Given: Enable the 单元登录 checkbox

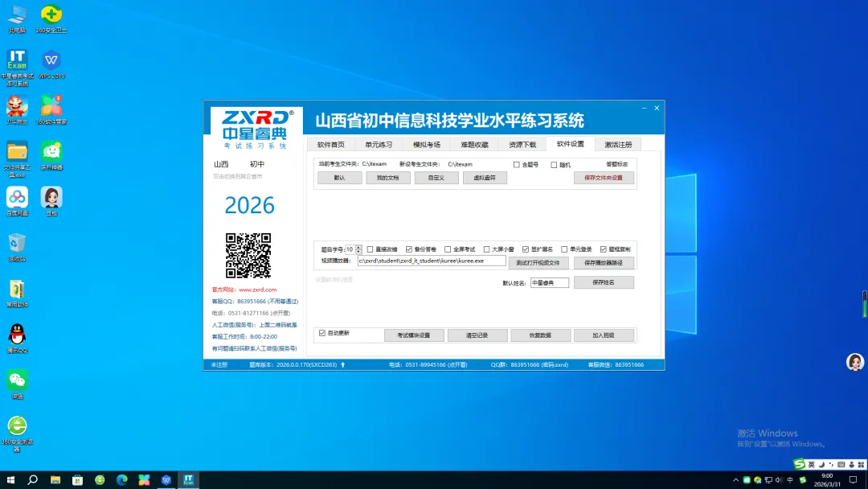Looking at the screenshot, I should tap(564, 249).
